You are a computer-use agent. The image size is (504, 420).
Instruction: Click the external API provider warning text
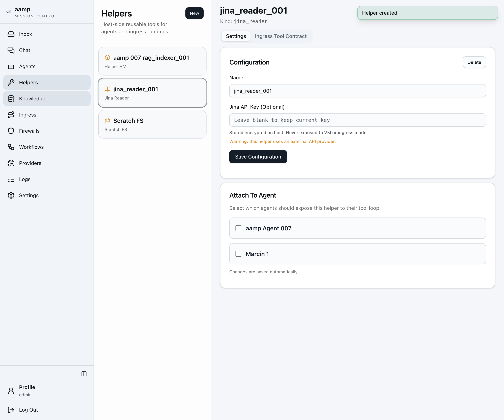pyautogui.click(x=282, y=141)
